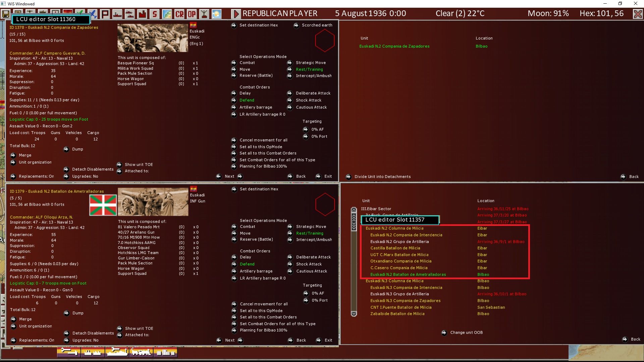Click the red factory toolbar icon
This screenshot has width=644, height=362.
[142, 14]
